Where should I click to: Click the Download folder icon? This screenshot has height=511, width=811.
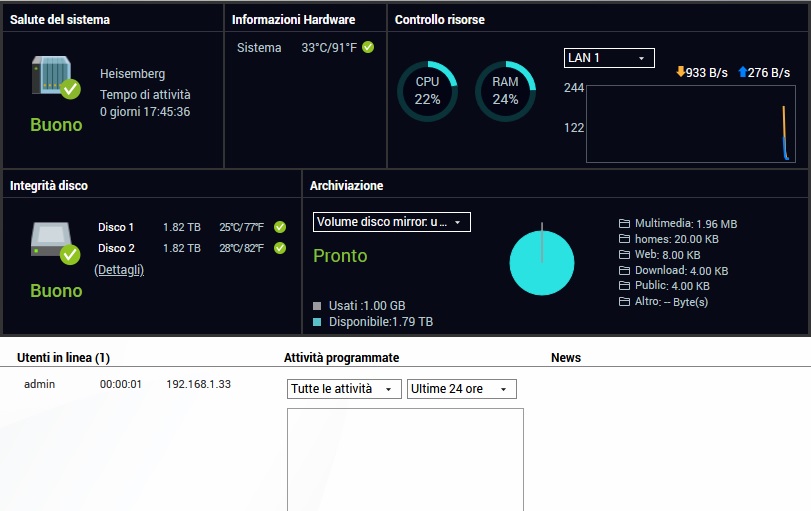625,271
